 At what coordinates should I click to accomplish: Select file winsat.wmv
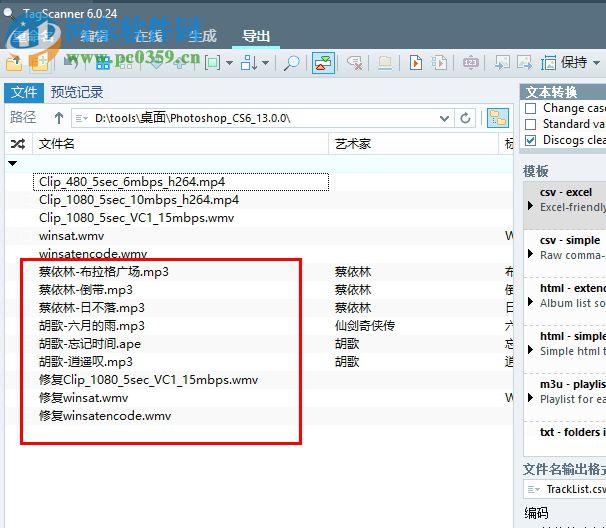[x=71, y=236]
